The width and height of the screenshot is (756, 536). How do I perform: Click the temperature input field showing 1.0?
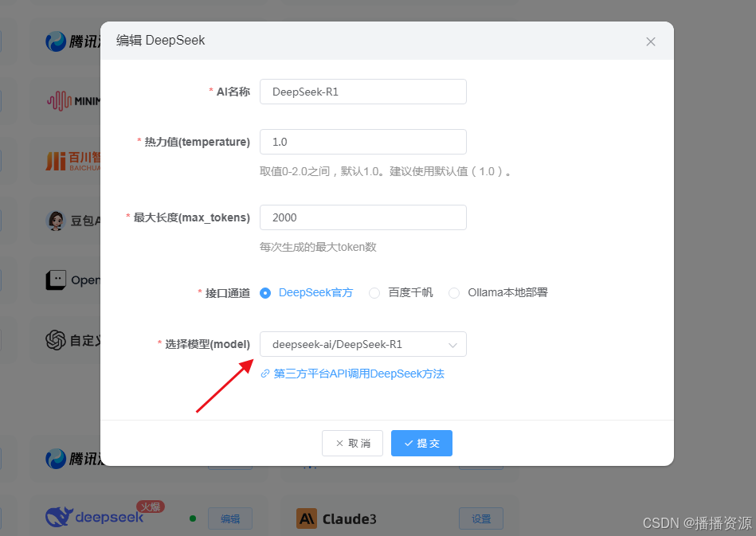pos(363,142)
